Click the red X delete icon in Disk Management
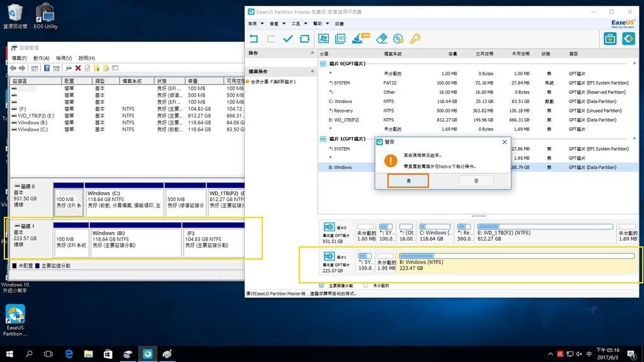Screen dimensions: 644x362 pos(78,68)
